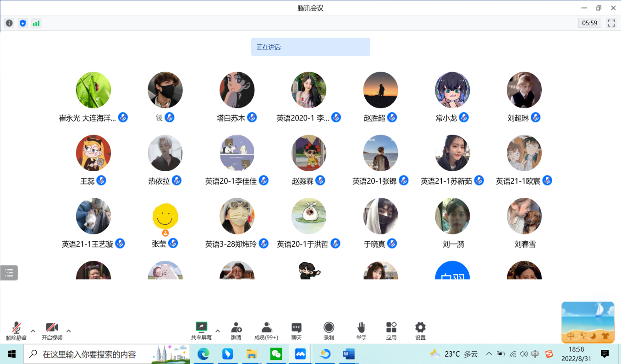Open the members list (99+)

266,331
